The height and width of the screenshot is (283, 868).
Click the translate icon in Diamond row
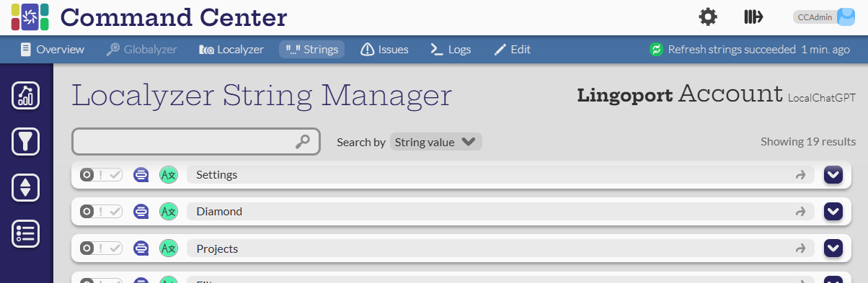pos(168,211)
